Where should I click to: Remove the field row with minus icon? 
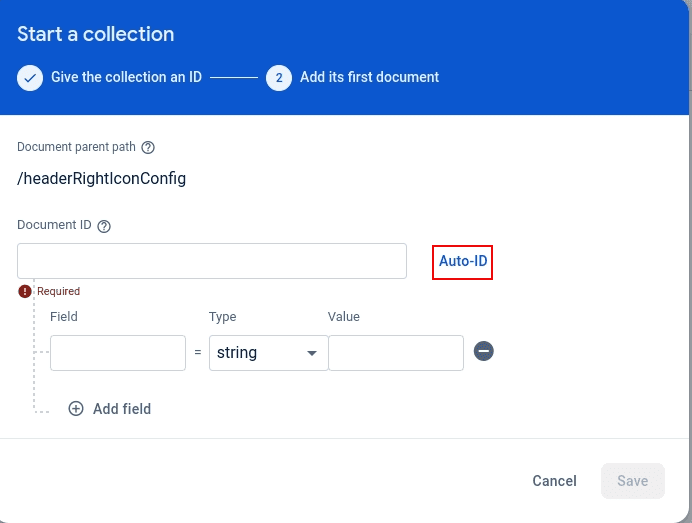[x=484, y=352]
